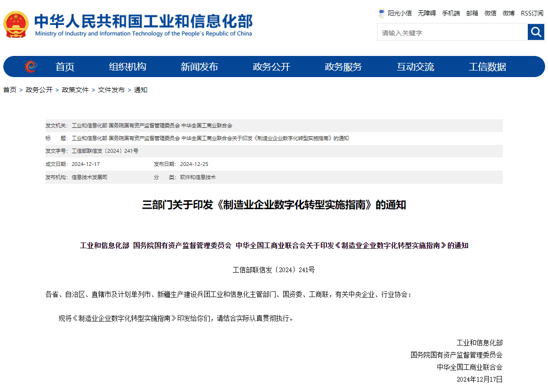Click 工信部联信发〔2024〕241号 in the metadata table

click(105, 151)
